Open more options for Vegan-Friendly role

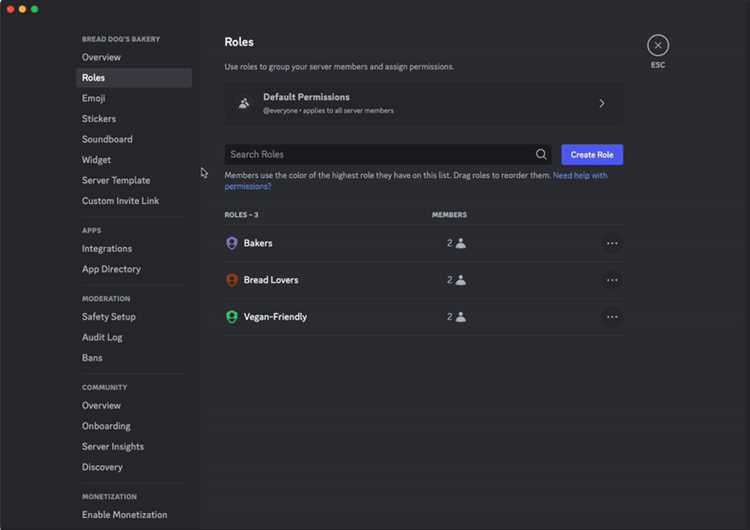[x=612, y=317]
